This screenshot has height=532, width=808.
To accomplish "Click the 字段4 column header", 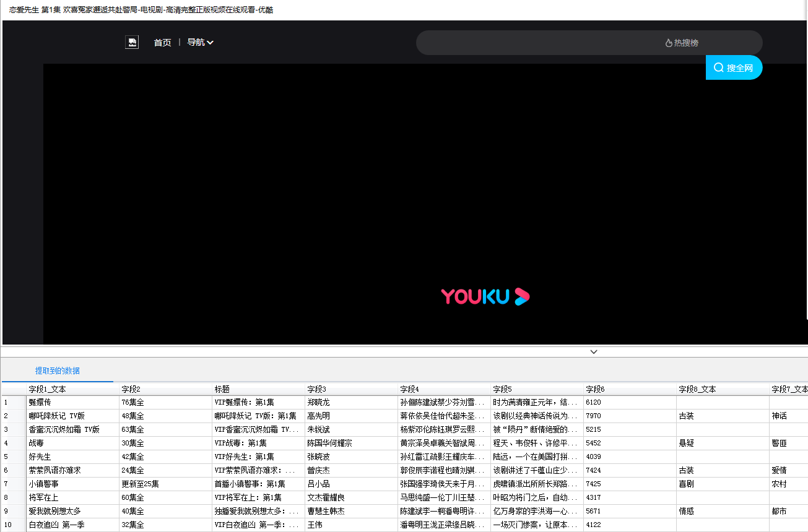I will 445,389.
